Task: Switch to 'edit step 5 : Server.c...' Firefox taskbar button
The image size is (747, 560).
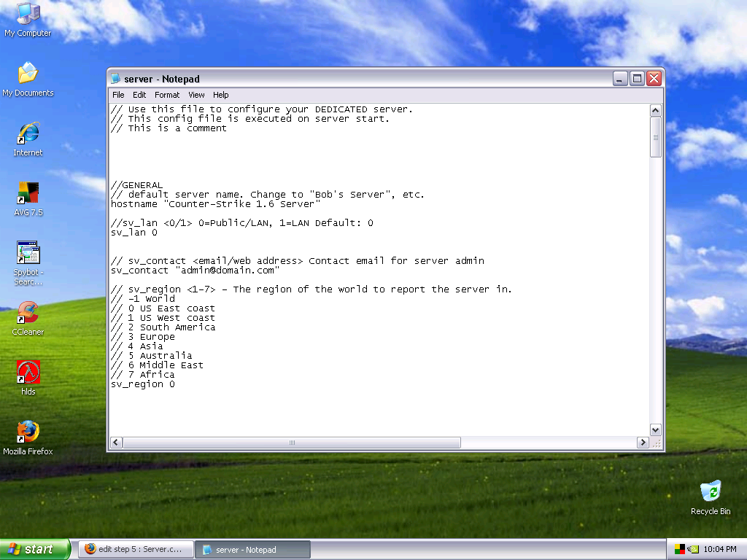Action: coord(136,549)
